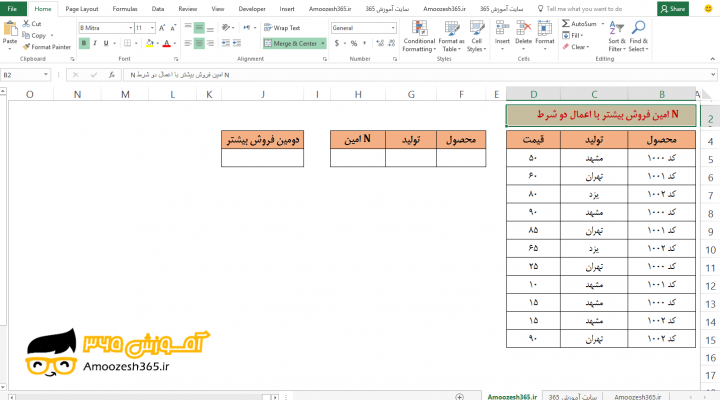The height and width of the screenshot is (400, 720).
Task: Click the insert function fx icon
Action: pos(112,74)
